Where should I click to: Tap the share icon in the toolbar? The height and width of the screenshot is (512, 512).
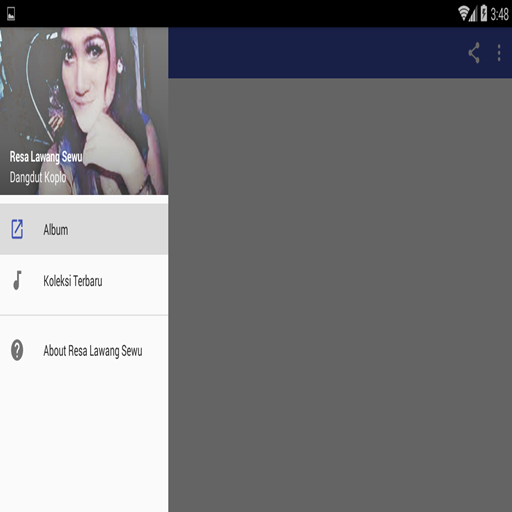(x=474, y=53)
